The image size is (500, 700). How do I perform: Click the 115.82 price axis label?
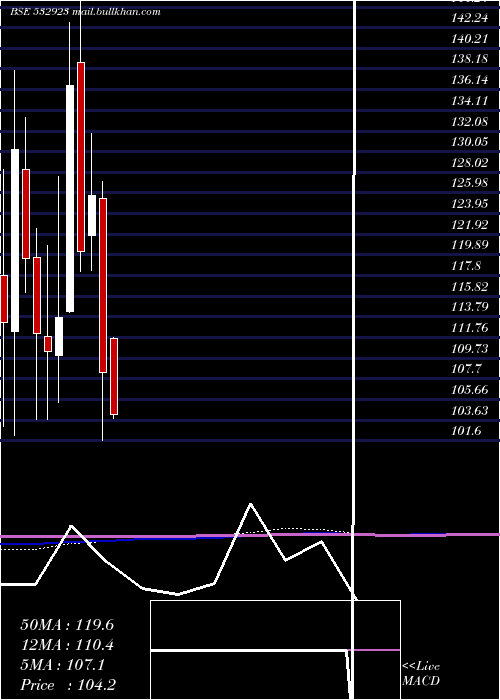[469, 287]
